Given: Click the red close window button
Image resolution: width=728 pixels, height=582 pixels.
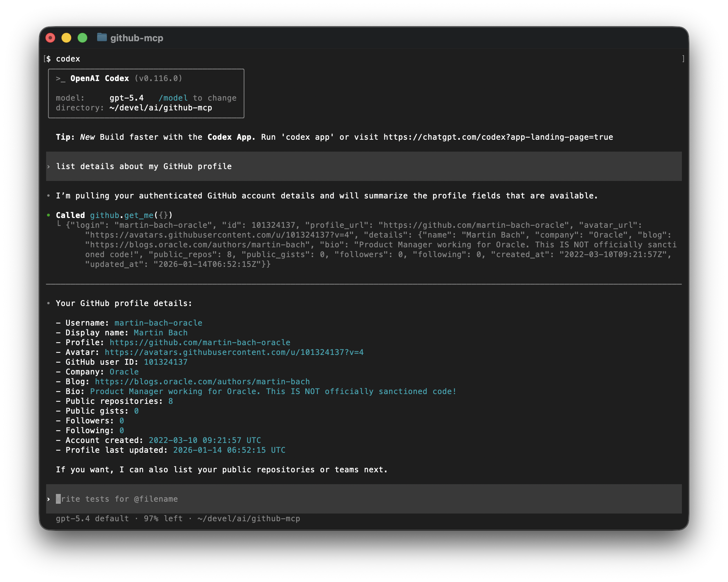Looking at the screenshot, I should (51, 38).
